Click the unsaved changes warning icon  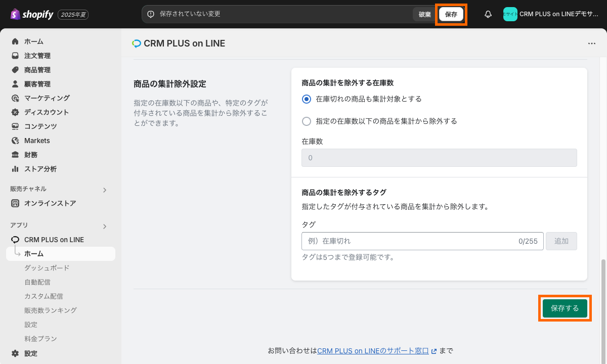click(x=151, y=14)
